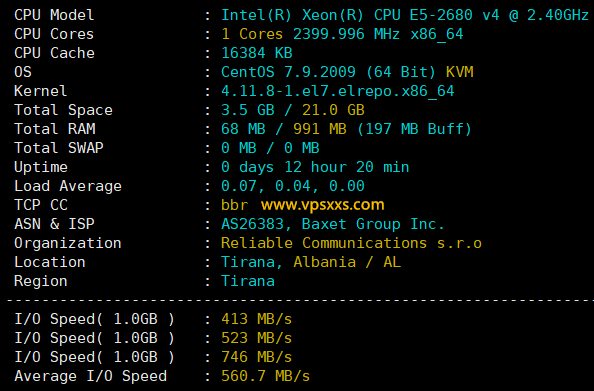This screenshot has width=594, height=391.
Task: Click the Tirana, Albania / AL location
Action: [311, 262]
